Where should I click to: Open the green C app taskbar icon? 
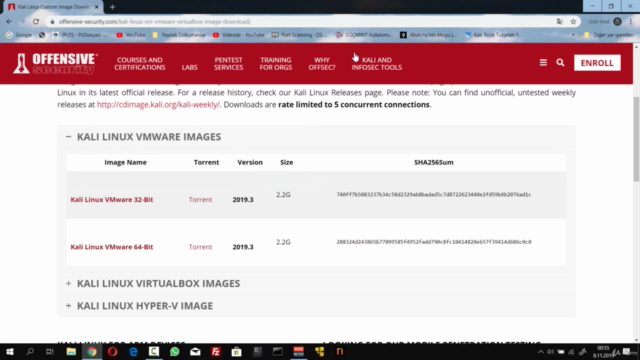tap(154, 351)
